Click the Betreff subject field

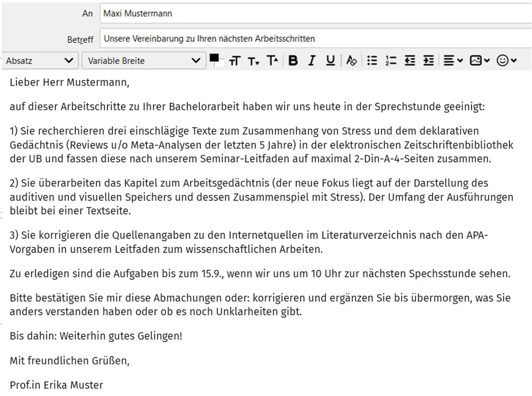(x=315, y=38)
